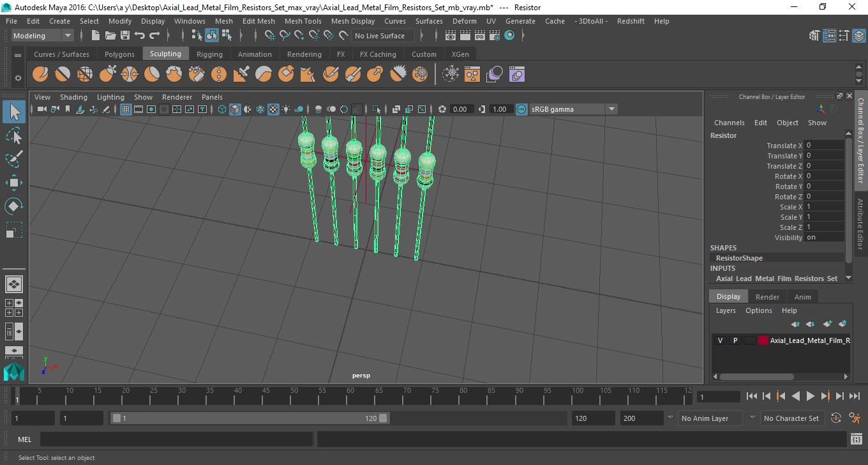Select the Lasso tool in toolbox
This screenshot has height=465, width=868.
point(14,135)
